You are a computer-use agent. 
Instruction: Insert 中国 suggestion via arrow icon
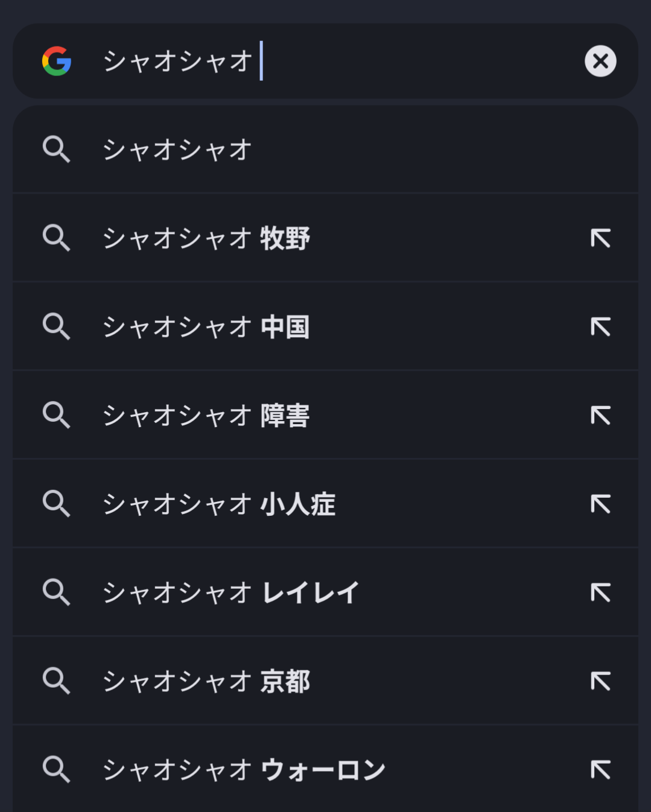click(x=600, y=327)
